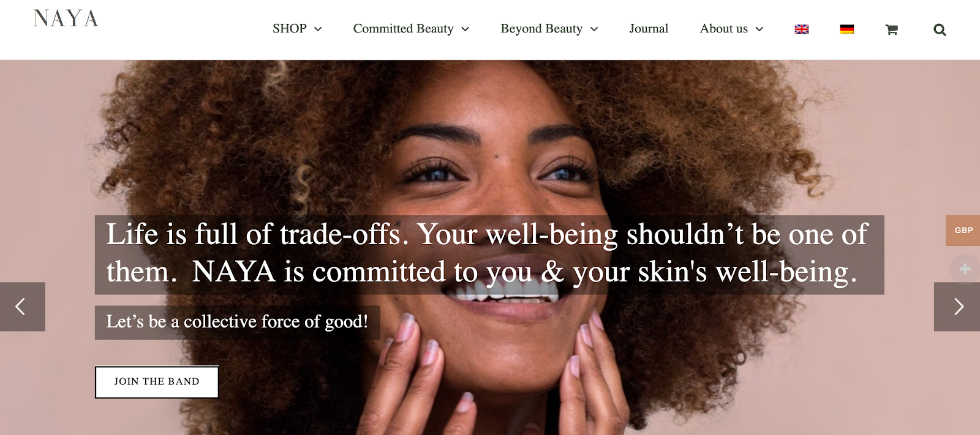Image resolution: width=980 pixels, height=435 pixels.
Task: Expand the Committed Beauty dropdown chevron
Action: 465,29
